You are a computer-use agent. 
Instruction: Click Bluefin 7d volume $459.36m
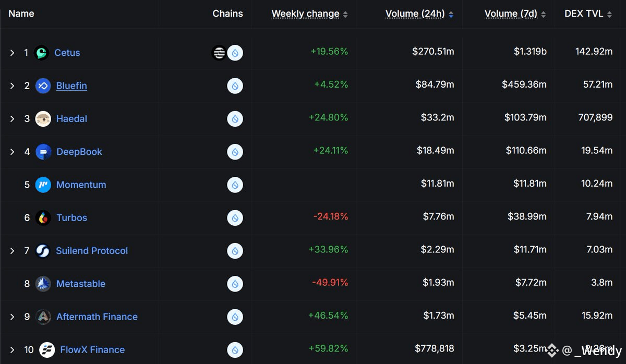[524, 84]
